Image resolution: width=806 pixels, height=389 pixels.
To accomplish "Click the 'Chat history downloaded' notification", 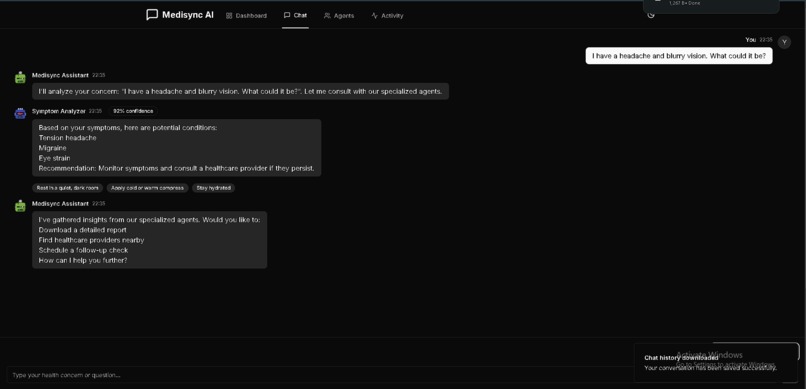I will (717, 362).
